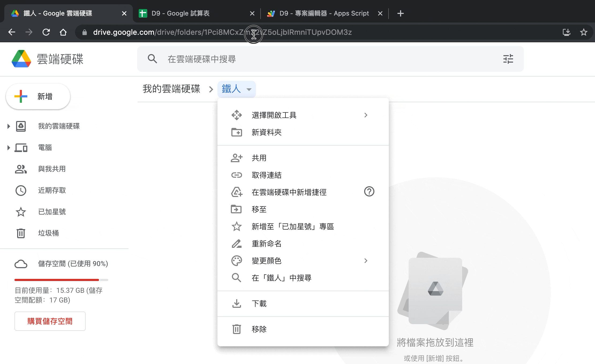Choose 共用 from the menu
Viewport: 595px width, 364px height.
(303, 158)
